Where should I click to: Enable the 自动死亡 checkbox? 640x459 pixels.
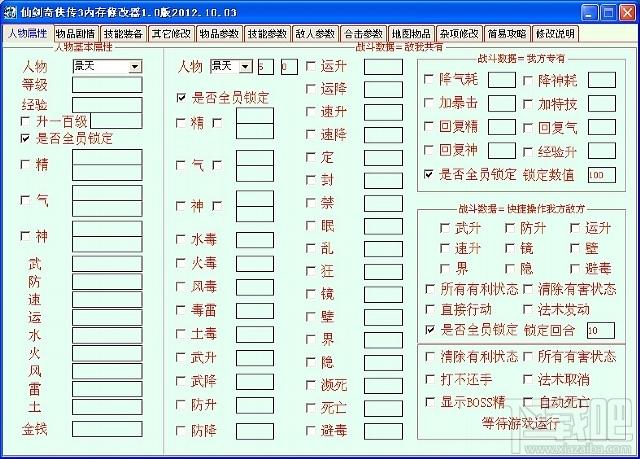click(528, 402)
